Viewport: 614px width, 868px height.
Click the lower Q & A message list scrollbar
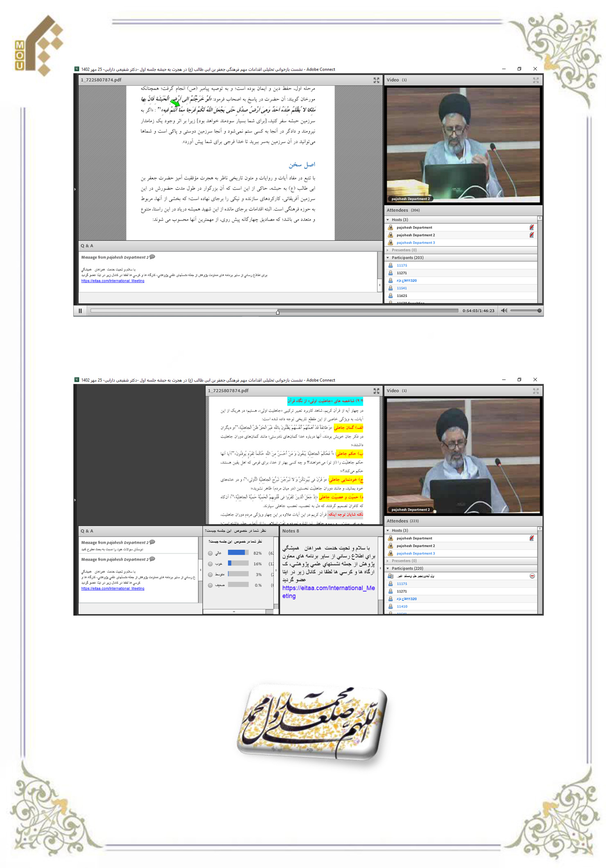(x=200, y=570)
